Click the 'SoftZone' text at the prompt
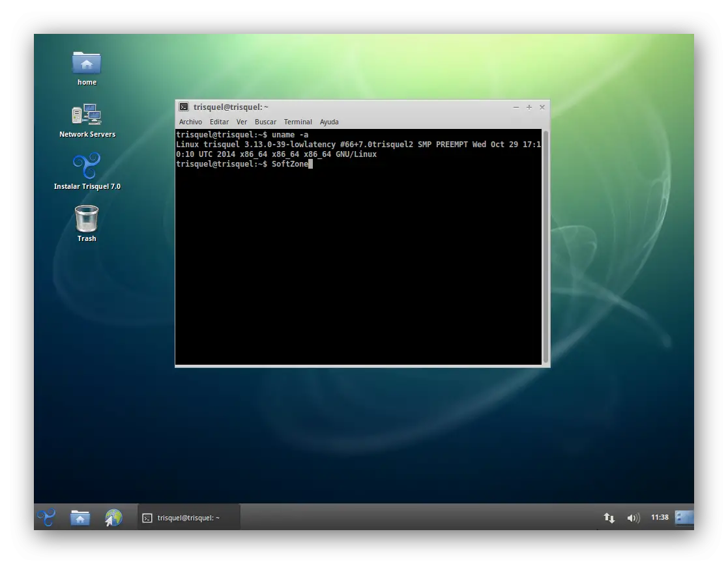 pos(290,164)
